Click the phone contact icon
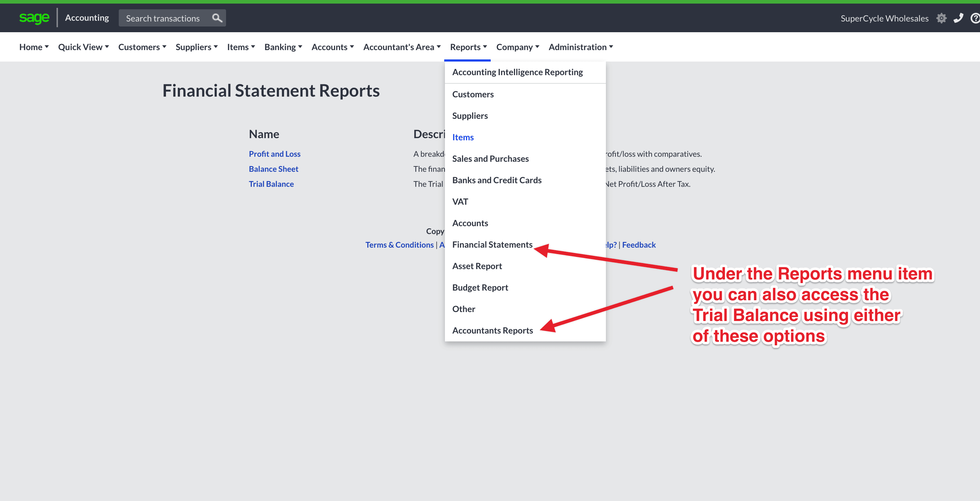 [958, 18]
